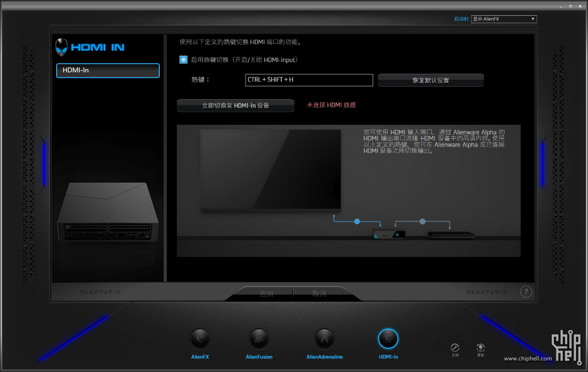Click the Apply button
588x372 pixels.
(x=266, y=294)
